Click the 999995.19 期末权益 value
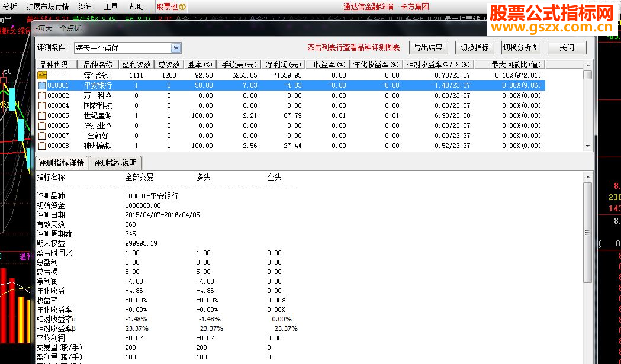Image resolution: width=621 pixels, height=364 pixels. pos(141,244)
